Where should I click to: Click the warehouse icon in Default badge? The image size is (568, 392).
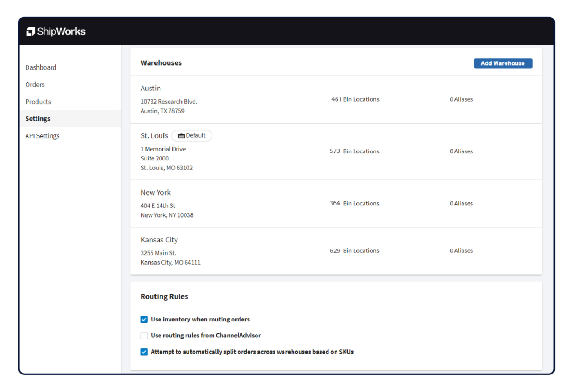tap(181, 136)
